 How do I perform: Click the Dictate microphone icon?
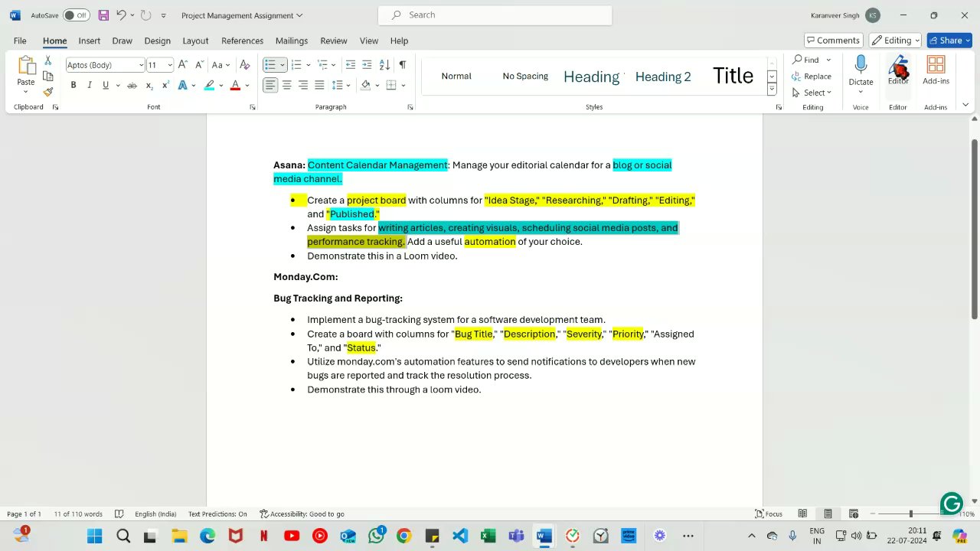click(861, 65)
